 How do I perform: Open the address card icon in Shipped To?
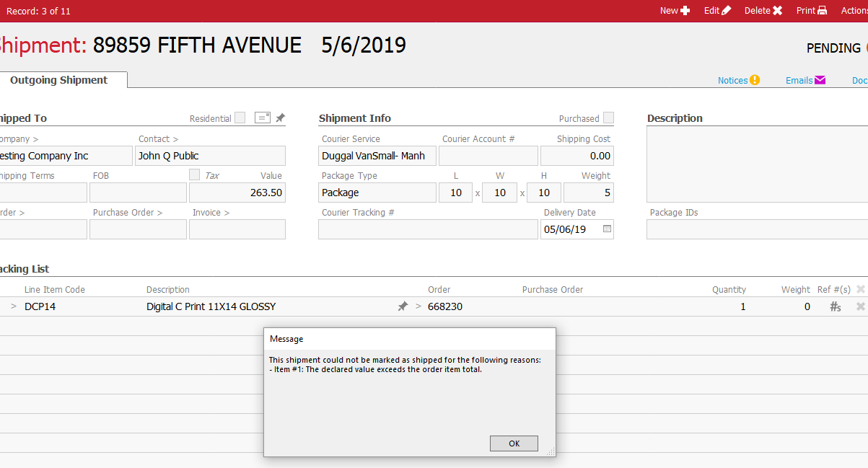point(263,118)
